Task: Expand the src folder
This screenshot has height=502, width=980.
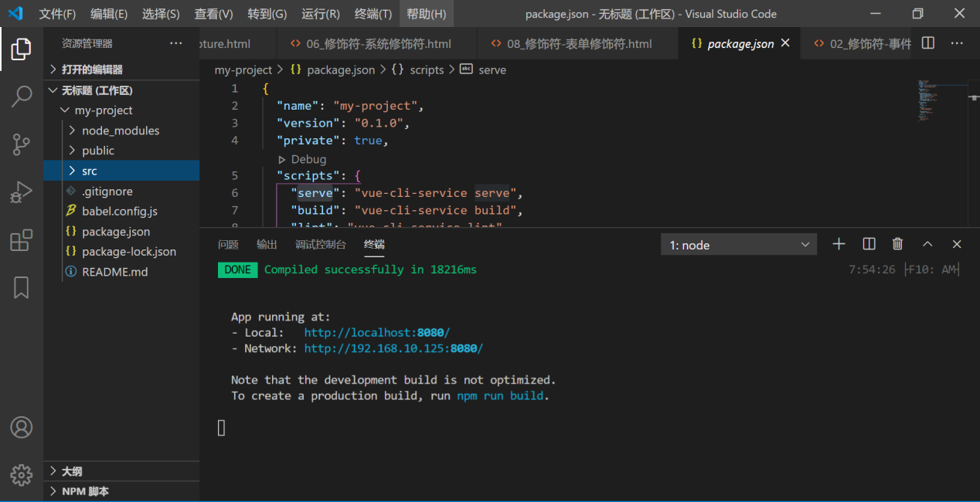Action: point(121,171)
